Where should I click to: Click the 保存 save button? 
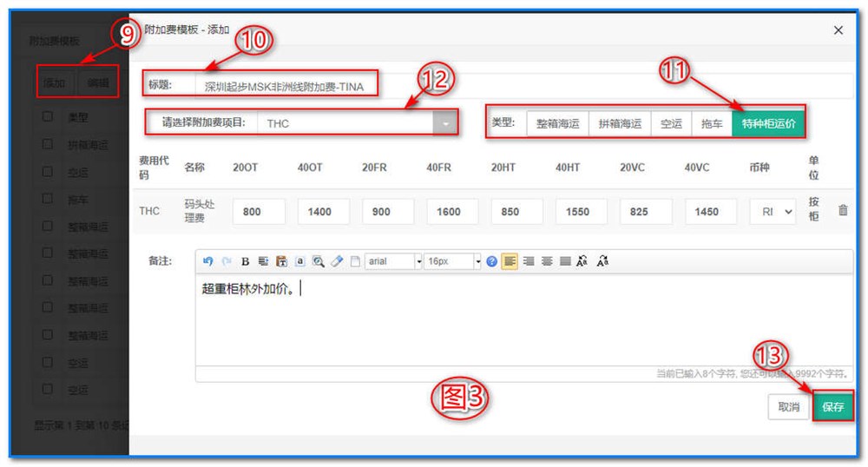click(832, 407)
